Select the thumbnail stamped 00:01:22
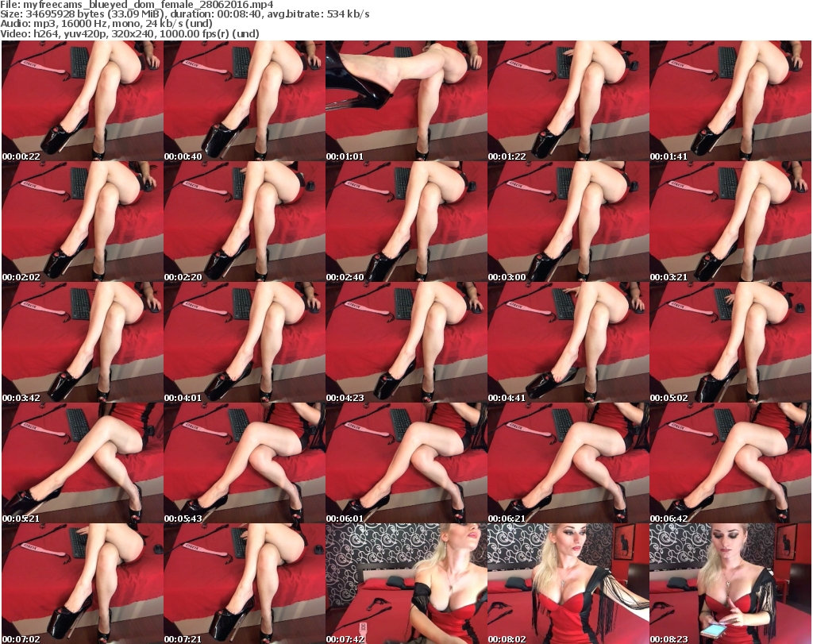This screenshot has height=644, width=813. click(568, 101)
